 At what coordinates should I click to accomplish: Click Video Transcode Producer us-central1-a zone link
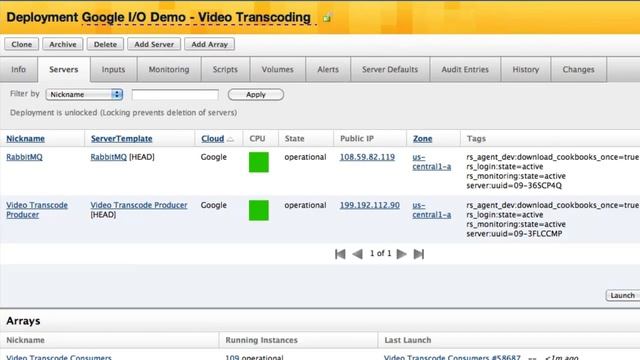431,210
